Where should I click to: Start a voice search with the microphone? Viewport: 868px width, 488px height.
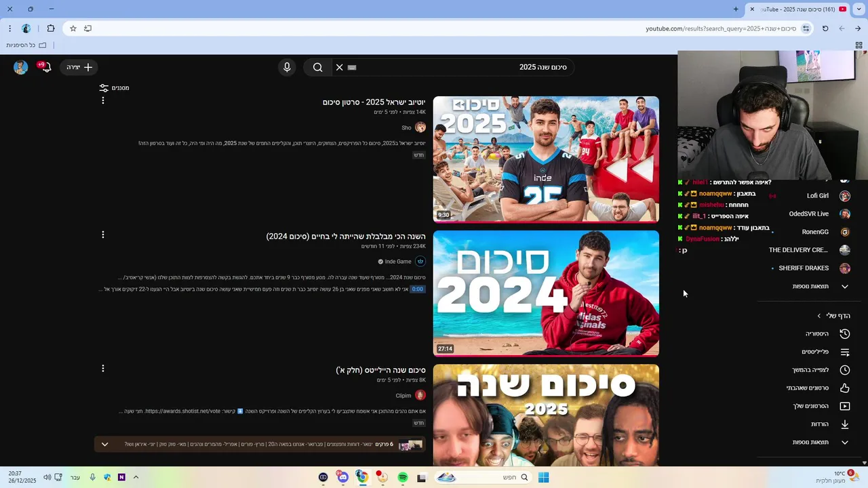[x=287, y=67]
